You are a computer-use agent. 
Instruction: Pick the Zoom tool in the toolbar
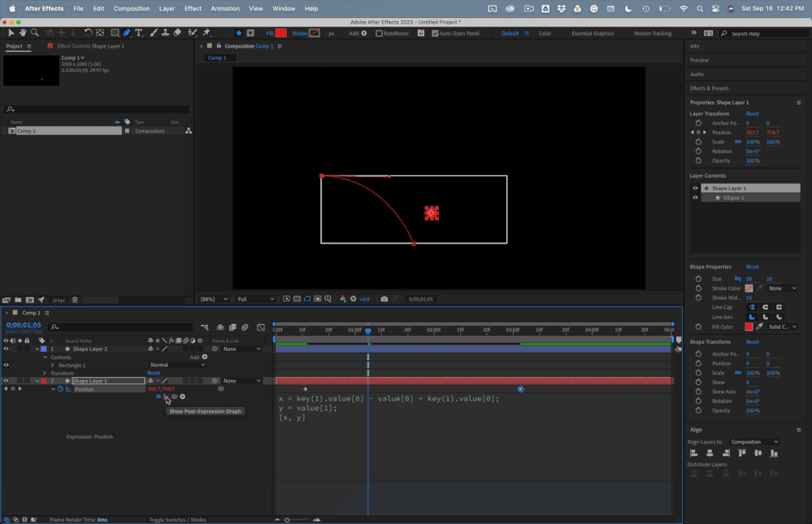pyautogui.click(x=34, y=33)
